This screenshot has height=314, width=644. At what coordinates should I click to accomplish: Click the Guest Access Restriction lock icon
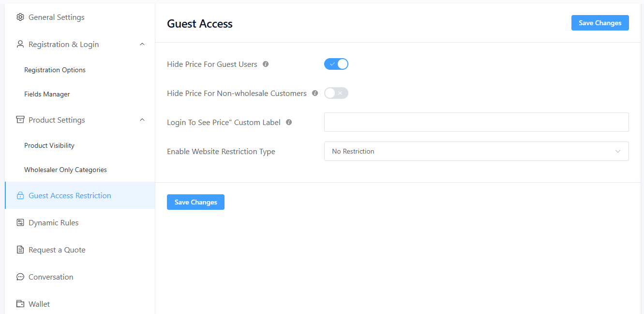tap(20, 196)
